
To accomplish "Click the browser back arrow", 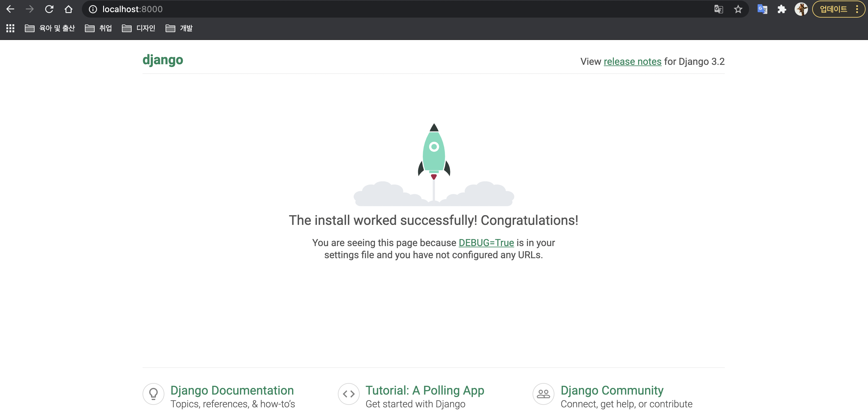I will tap(10, 9).
